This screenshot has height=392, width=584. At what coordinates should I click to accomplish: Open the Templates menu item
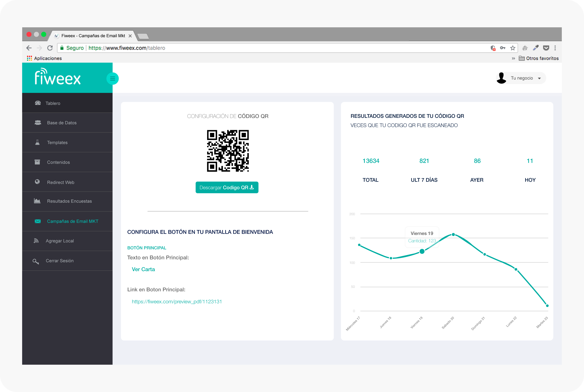coord(67,143)
